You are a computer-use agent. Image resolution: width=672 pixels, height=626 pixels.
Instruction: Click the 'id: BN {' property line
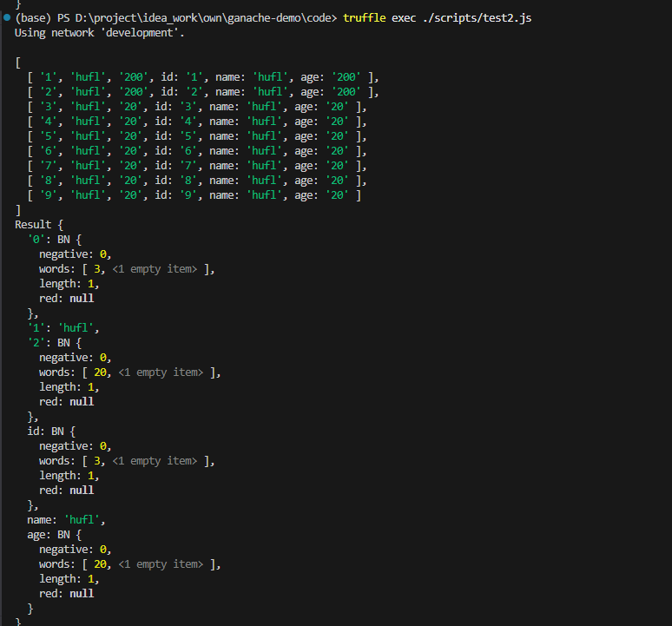click(x=51, y=431)
